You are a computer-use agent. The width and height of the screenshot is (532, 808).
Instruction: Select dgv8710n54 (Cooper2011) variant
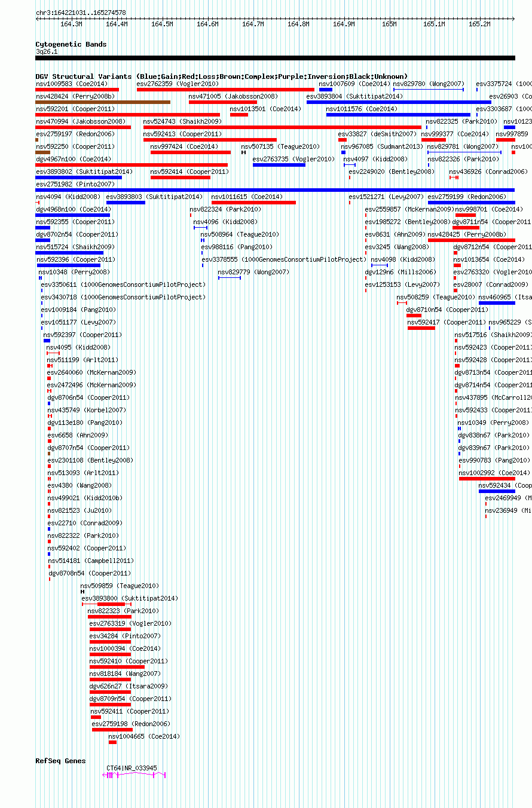pyautogui.click(x=447, y=310)
